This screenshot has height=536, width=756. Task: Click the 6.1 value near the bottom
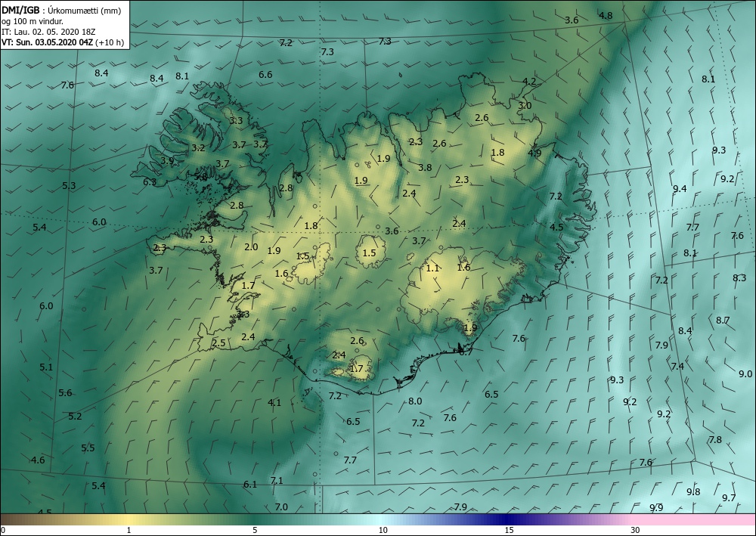pos(249,485)
